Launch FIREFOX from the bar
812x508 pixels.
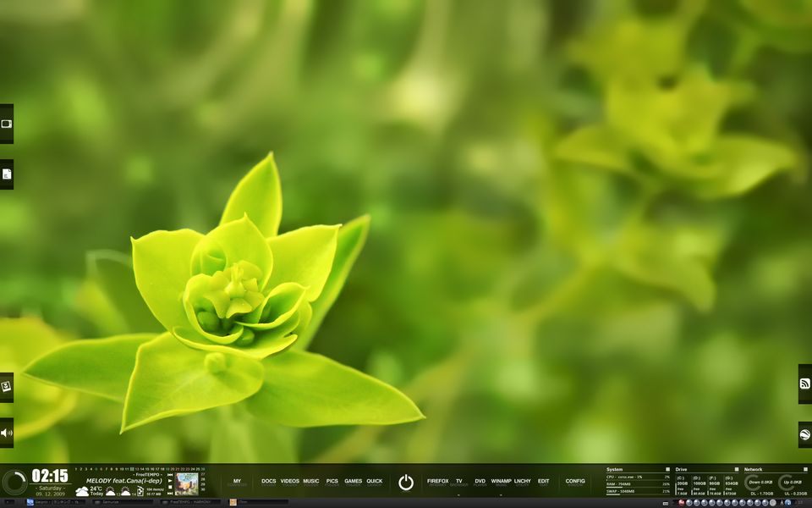click(437, 482)
